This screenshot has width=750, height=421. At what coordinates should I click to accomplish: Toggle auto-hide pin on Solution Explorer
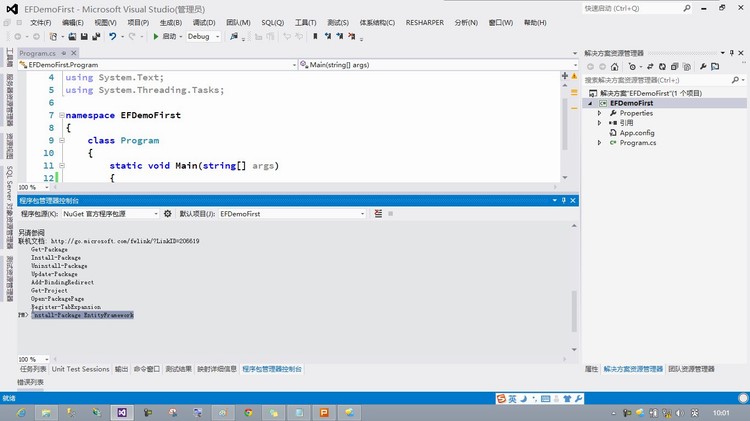[x=732, y=53]
